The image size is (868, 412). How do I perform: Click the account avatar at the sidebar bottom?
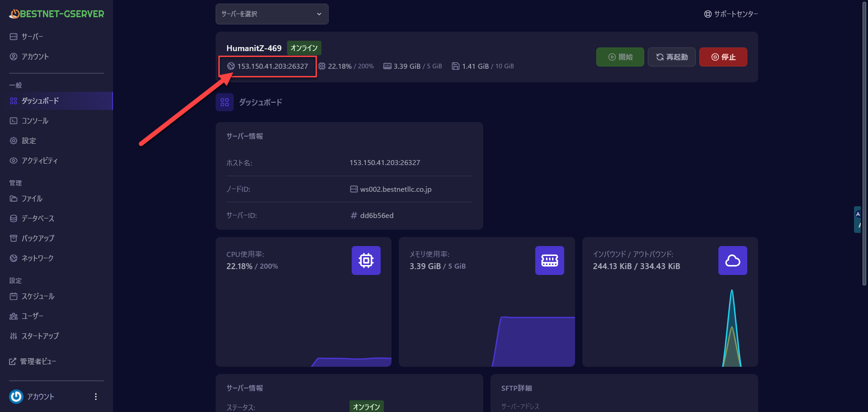pos(16,397)
